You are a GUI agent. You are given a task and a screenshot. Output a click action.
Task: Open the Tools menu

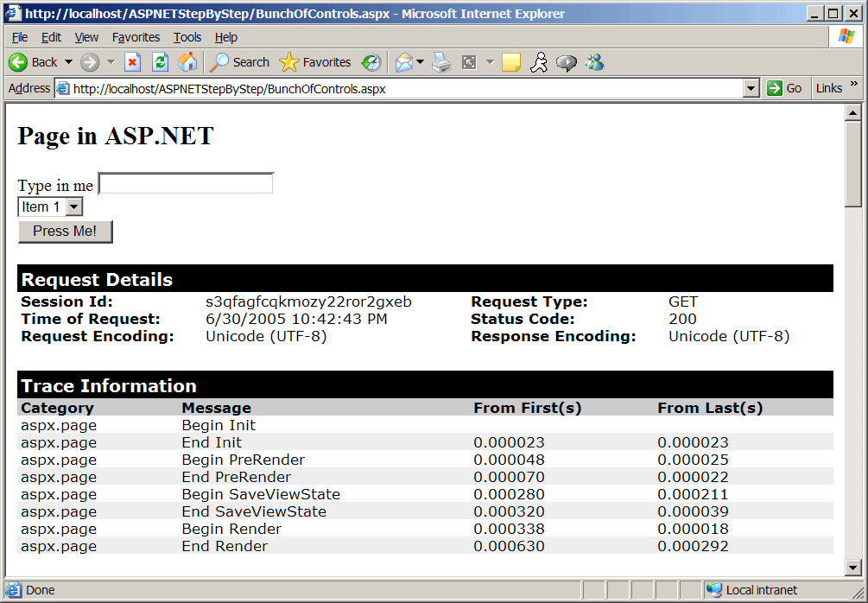187,37
